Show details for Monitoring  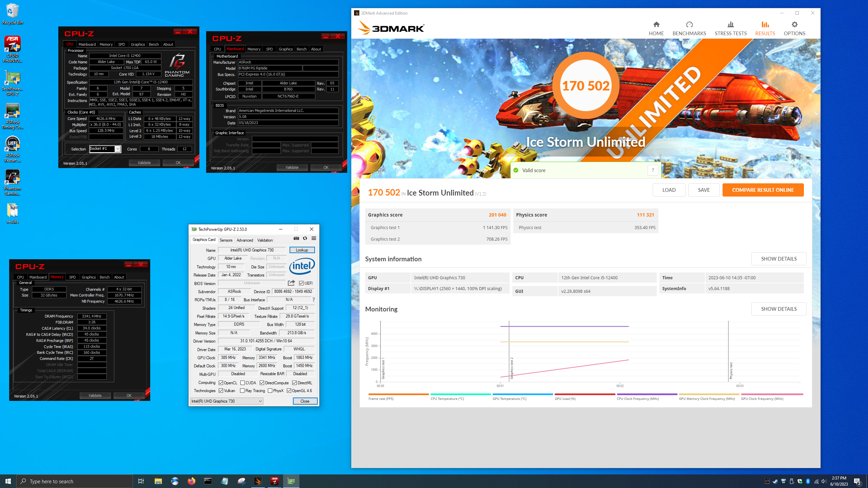click(x=778, y=309)
